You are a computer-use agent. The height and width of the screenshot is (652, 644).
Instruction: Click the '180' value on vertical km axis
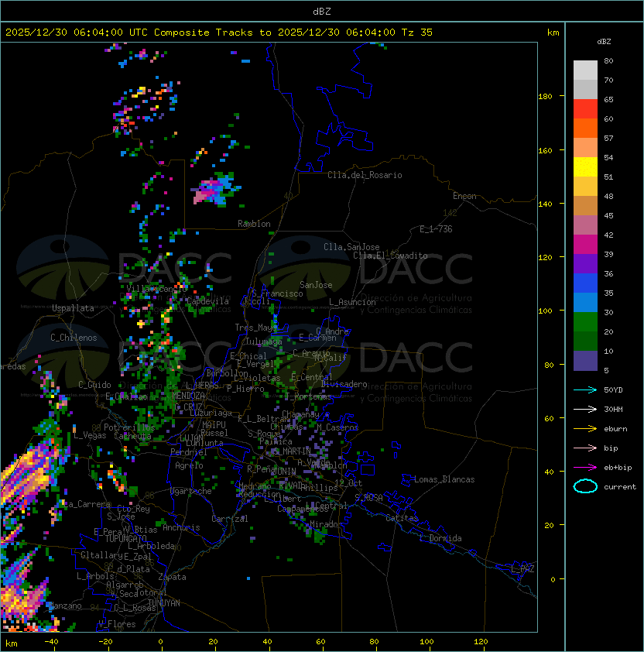545,97
